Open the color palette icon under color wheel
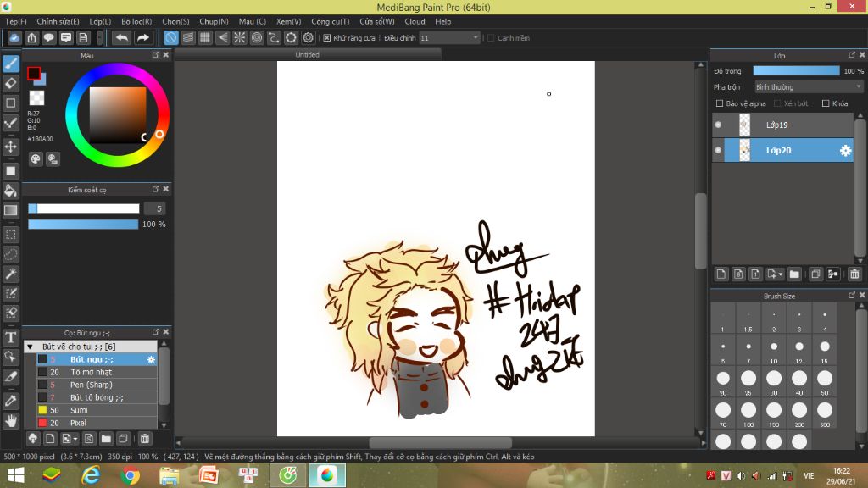Image resolution: width=868 pixels, height=488 pixels. click(x=36, y=159)
